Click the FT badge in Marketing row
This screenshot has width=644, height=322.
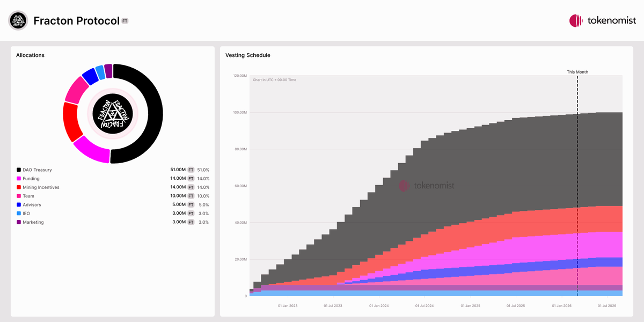[190, 222]
